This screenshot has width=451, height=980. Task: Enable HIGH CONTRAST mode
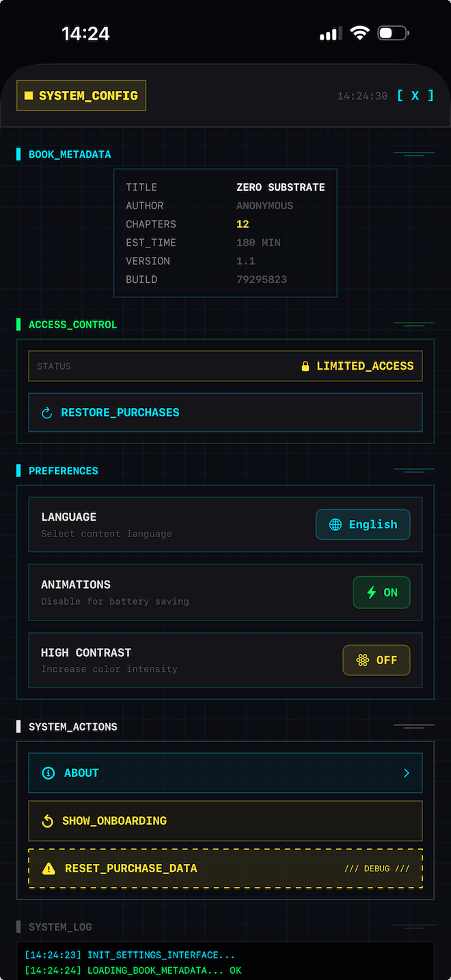pos(377,660)
